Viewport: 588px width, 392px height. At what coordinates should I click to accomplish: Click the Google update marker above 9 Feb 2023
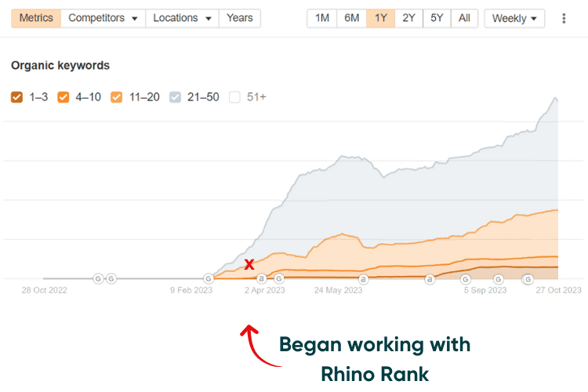pos(209,278)
